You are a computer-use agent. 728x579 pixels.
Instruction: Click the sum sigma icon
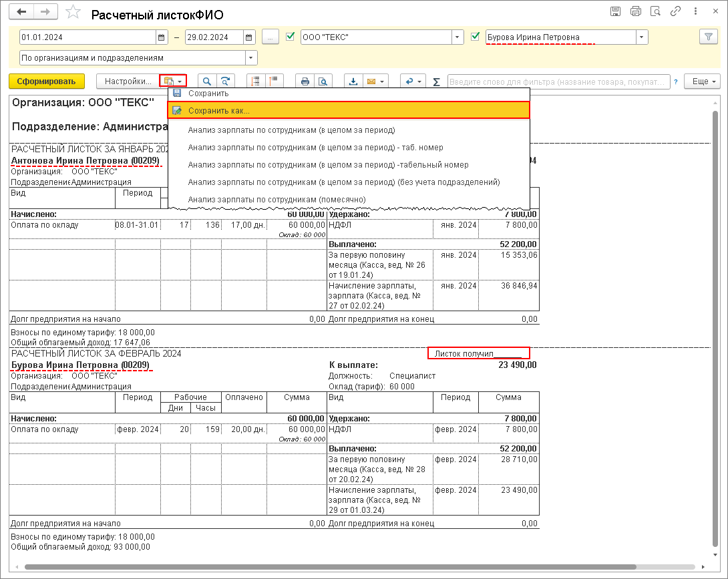click(x=437, y=81)
